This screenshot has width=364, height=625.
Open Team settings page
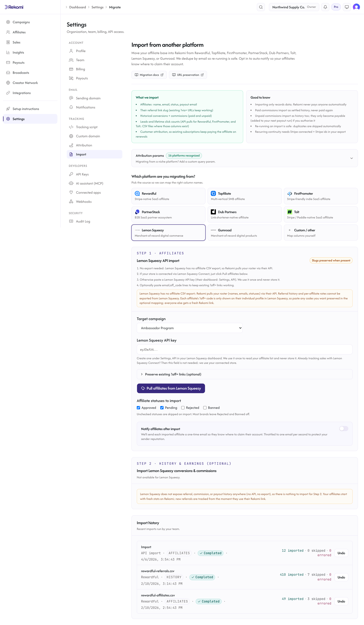point(94,60)
